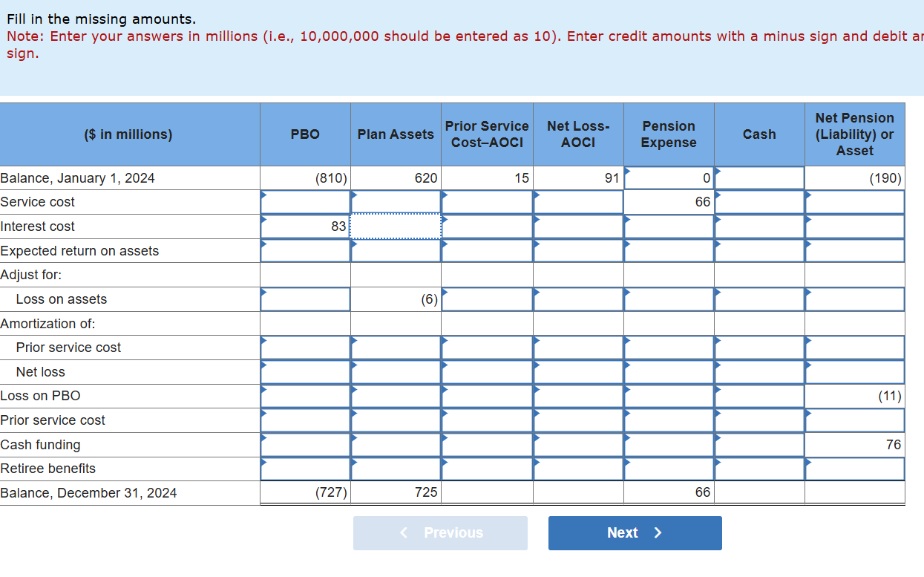The width and height of the screenshot is (924, 577).
Task: Click the triangle icon in Loss on PBO cell
Action: (x=263, y=391)
